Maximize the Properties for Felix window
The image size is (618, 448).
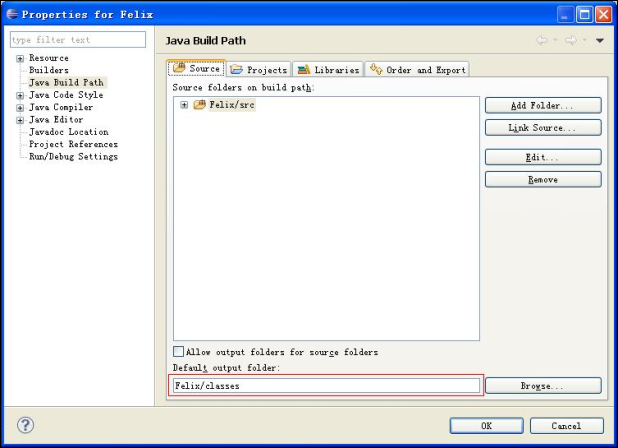tap(584, 15)
